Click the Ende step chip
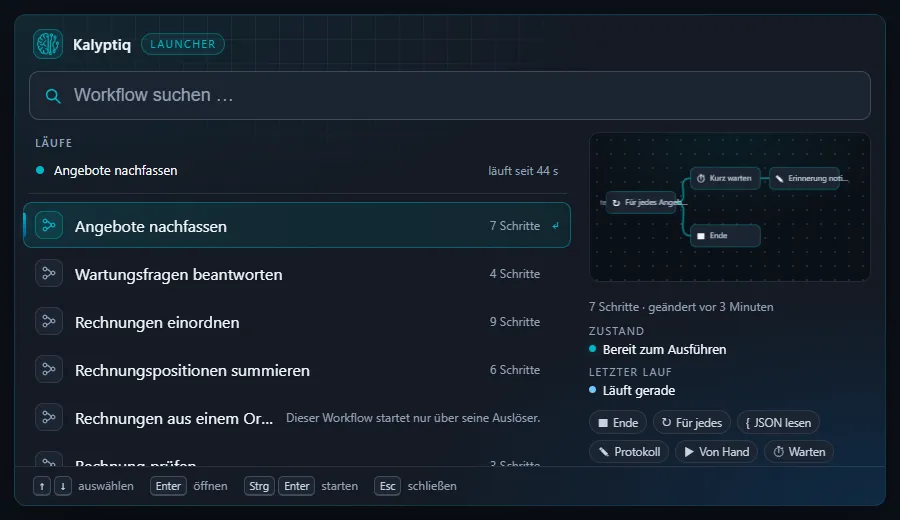 click(x=618, y=423)
